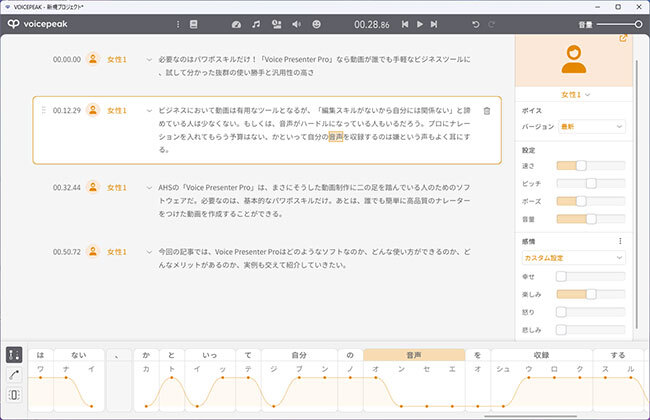The width and height of the screenshot is (650, 420).
Task: Pop out the voice panel with arrow icon
Action: 623,39
